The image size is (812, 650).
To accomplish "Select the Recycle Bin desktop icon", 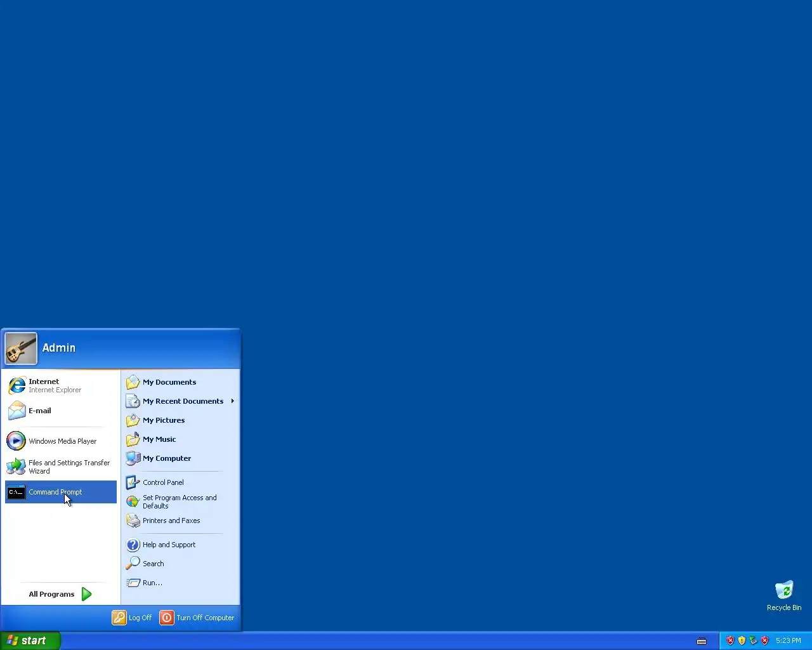I will [x=784, y=595].
